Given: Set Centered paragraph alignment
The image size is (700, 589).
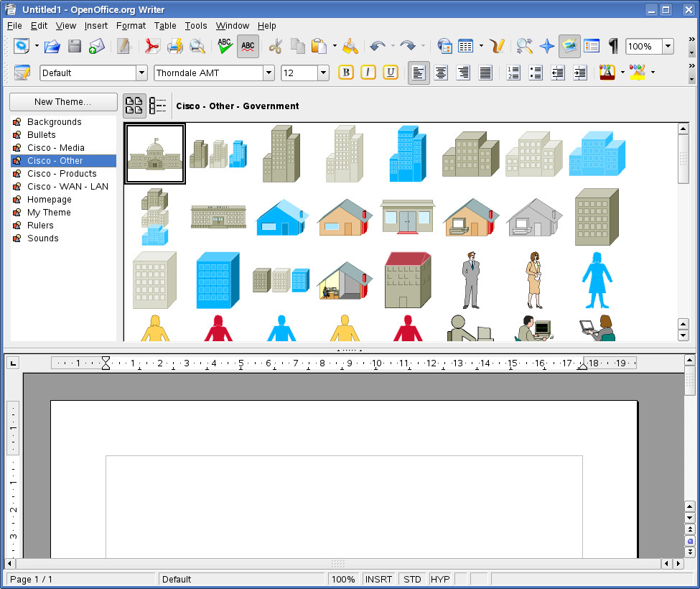Looking at the screenshot, I should (x=441, y=73).
